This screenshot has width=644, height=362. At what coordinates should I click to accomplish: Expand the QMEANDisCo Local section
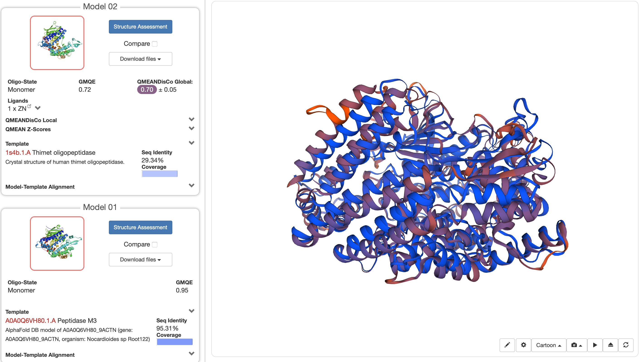coord(192,119)
